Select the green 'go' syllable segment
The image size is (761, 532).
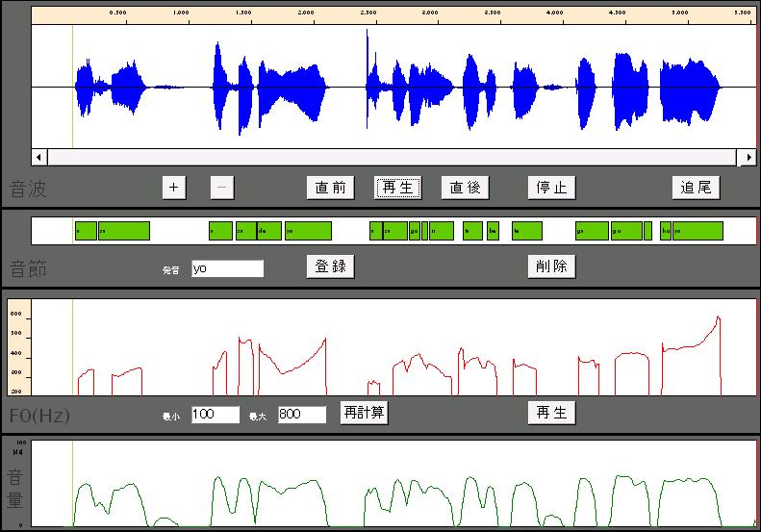coord(415,231)
